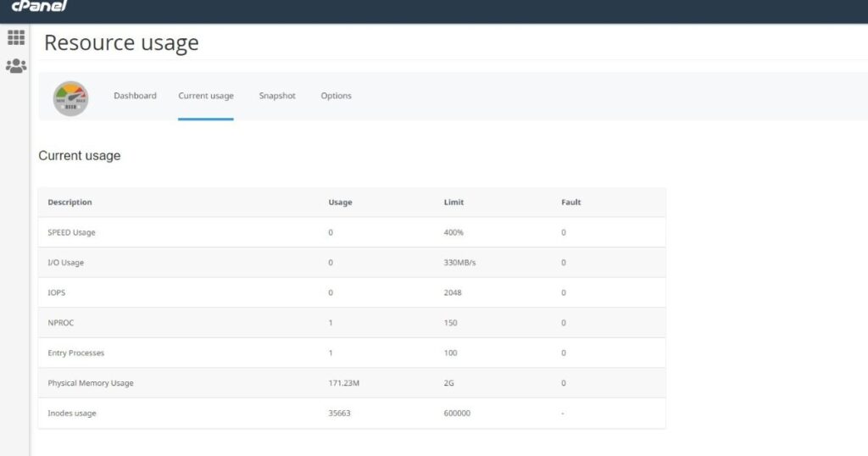
Task: Open the Tools grid icon in the sidebar
Action: [16, 37]
